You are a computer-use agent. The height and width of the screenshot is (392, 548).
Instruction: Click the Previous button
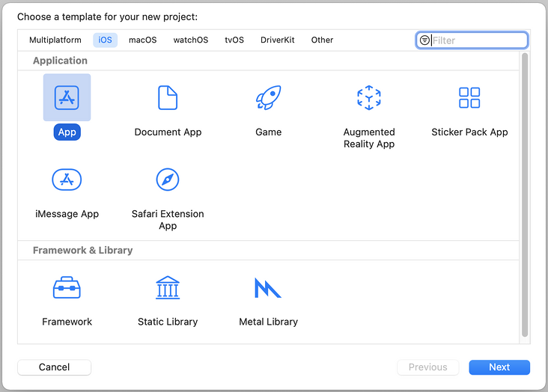427,367
